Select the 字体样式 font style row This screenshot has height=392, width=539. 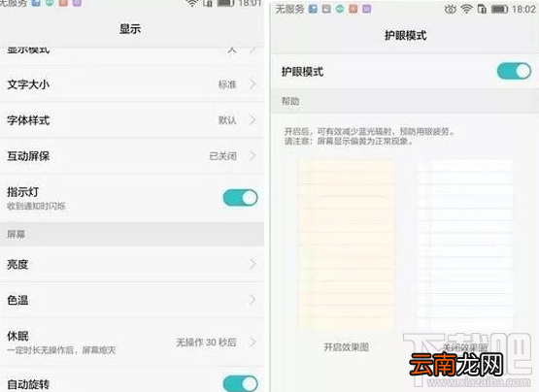(x=132, y=120)
